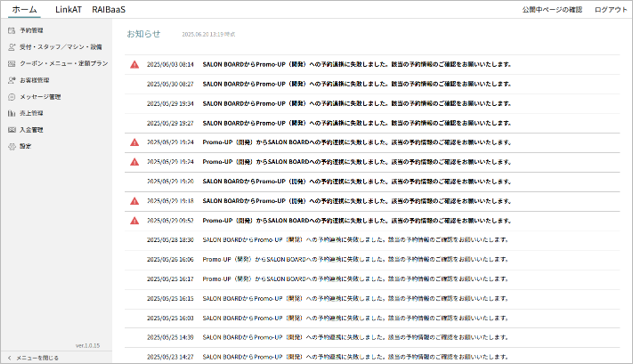Switch to the LinkAT tab

[68, 10]
